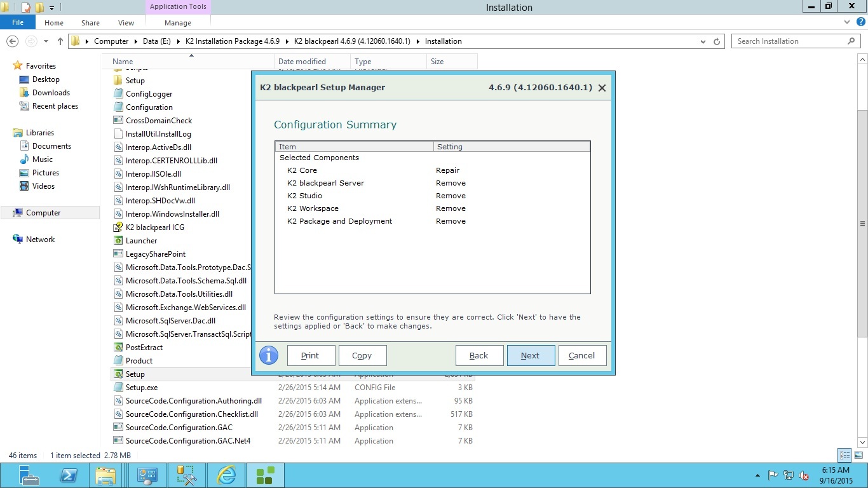
Task: Close the K2 blackpearl Setup Manager dialog
Action: 602,88
